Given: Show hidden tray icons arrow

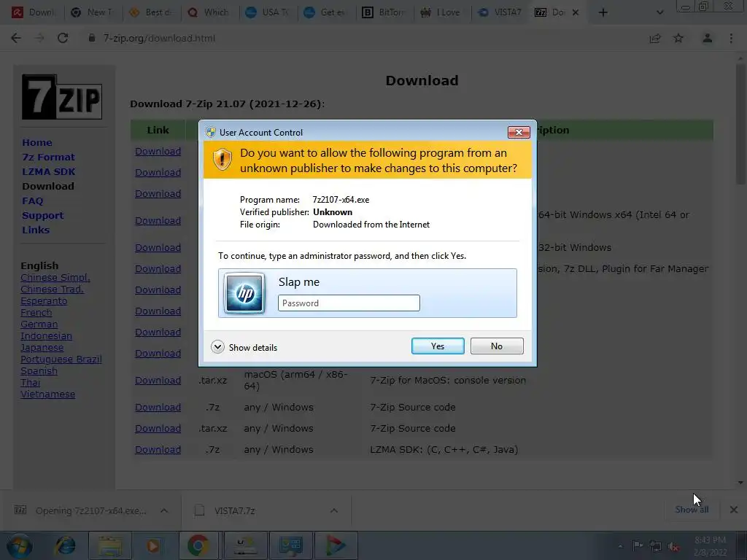Looking at the screenshot, I should pyautogui.click(x=620, y=546).
